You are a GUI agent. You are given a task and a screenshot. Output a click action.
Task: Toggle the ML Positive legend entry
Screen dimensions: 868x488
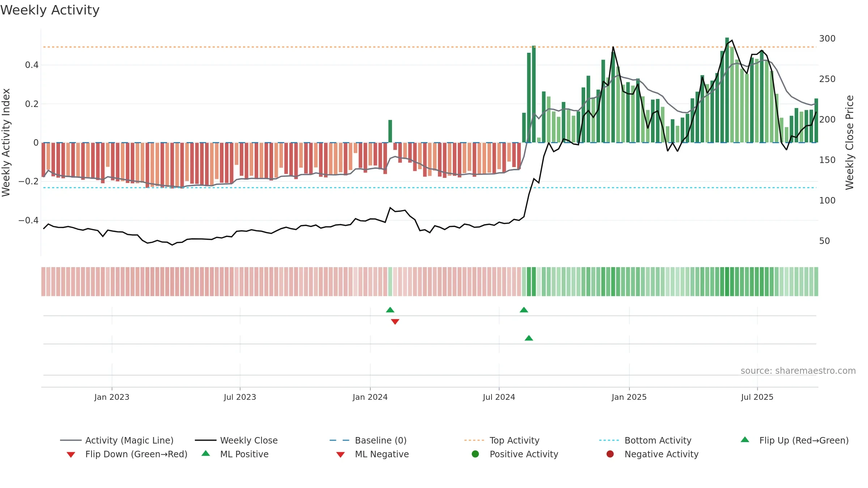click(x=235, y=454)
